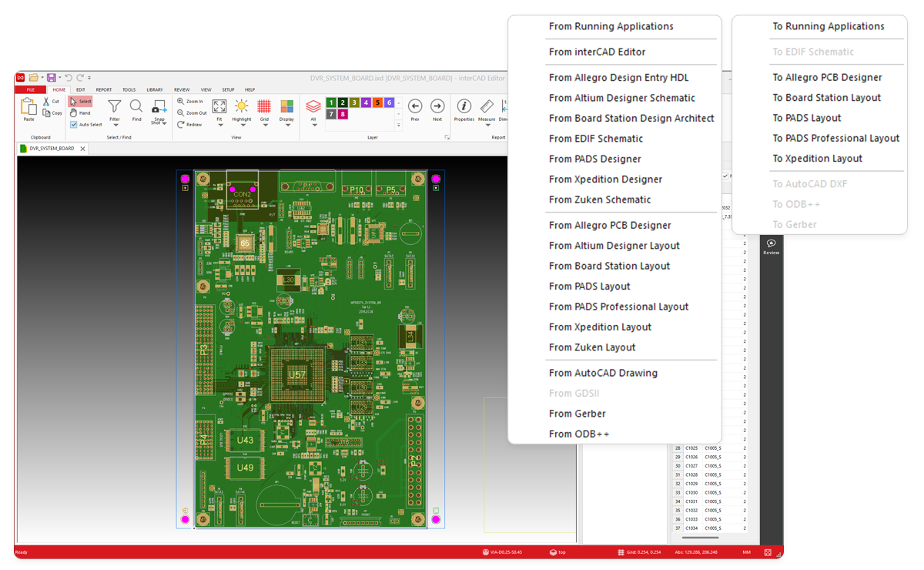Screen dimensions: 924x570
Task: Toggle layer 5 orange button
Action: [x=377, y=102]
